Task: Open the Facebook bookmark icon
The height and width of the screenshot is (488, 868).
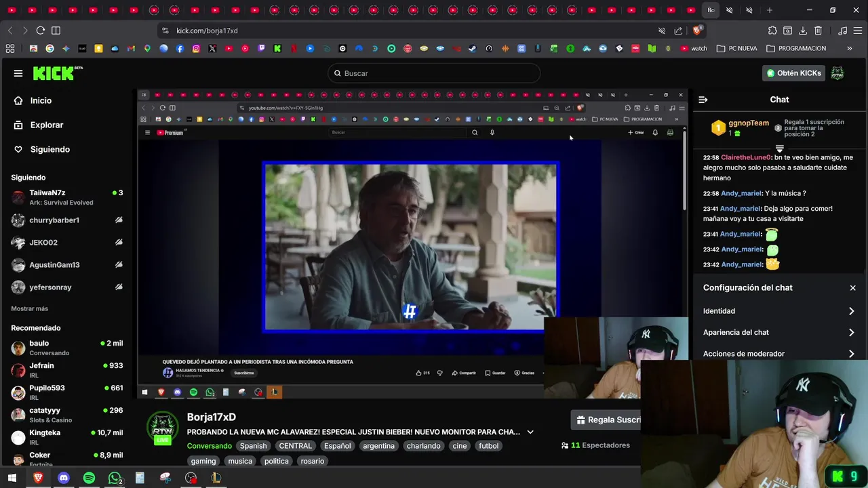Action: (180, 48)
